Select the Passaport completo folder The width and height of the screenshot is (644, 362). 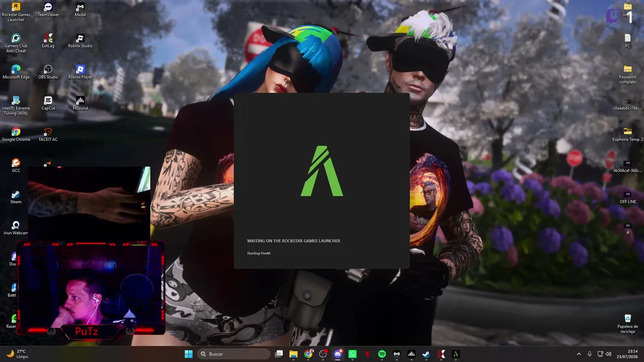(x=627, y=74)
